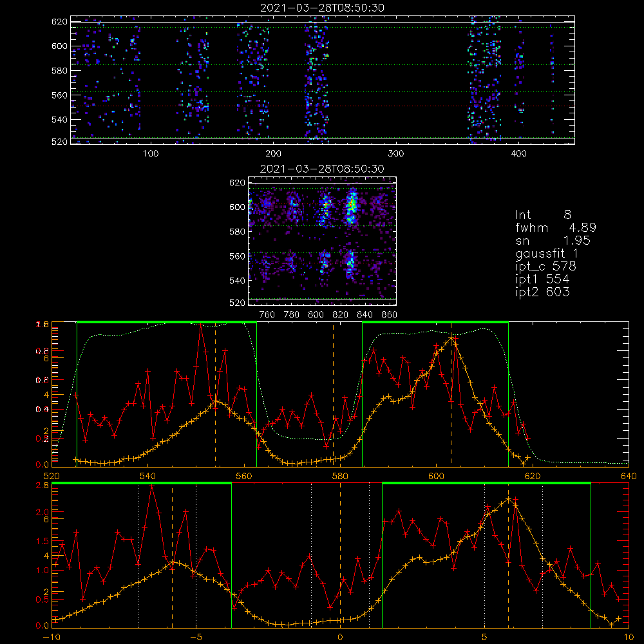Select the 'fwhm 4.89' readout
Viewport: 644px width, 644px height.
click(556, 227)
